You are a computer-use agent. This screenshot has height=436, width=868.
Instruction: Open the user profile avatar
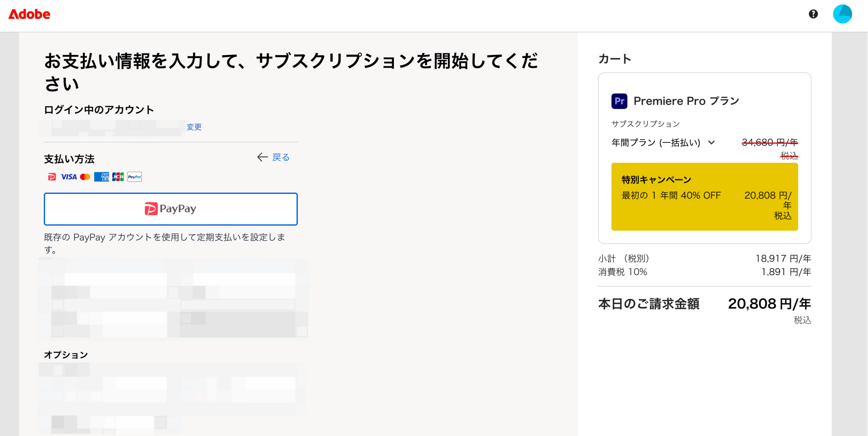click(x=842, y=14)
